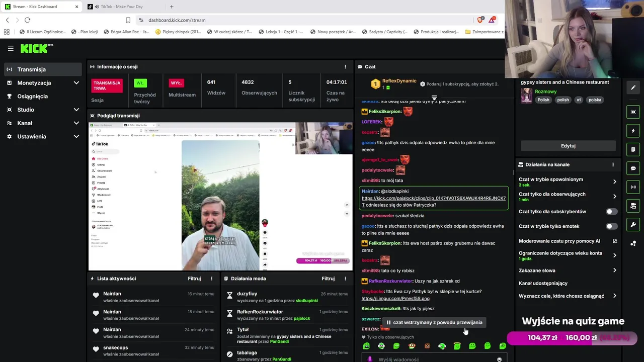Open Filtruj in Działania moda
Viewport: 644px width, 362px height.
pos(328,279)
